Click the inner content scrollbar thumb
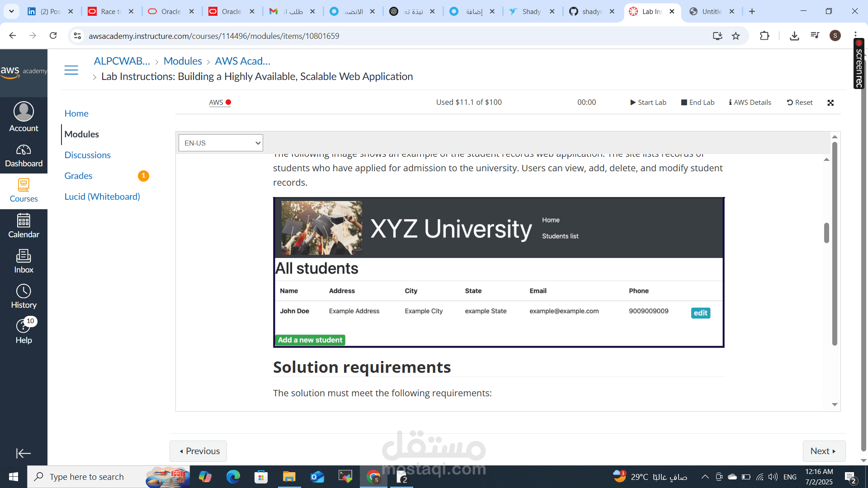Screen dimensions: 868x488 pyautogui.click(x=826, y=233)
